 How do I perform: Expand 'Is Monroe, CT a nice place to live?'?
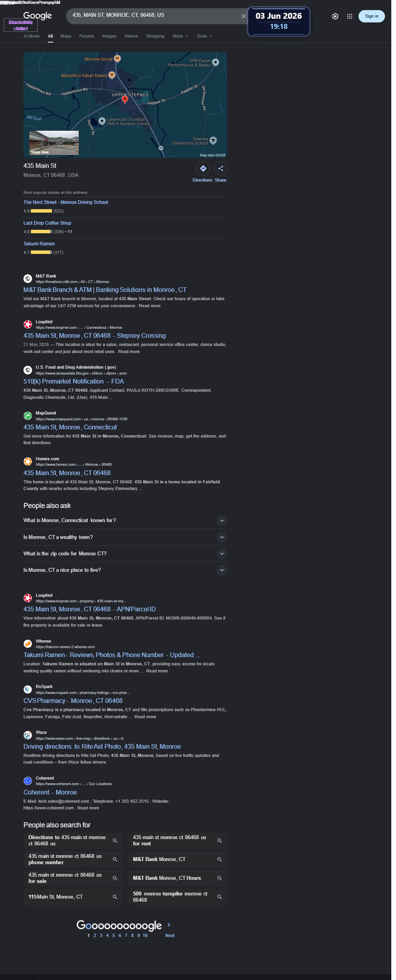click(125, 570)
